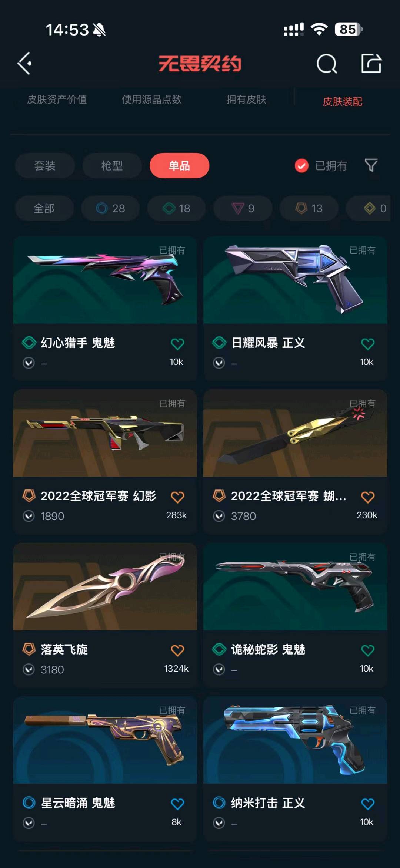Tap heart icon on 诡秘蛇影 鬼魅
400x868 pixels.
(x=368, y=650)
